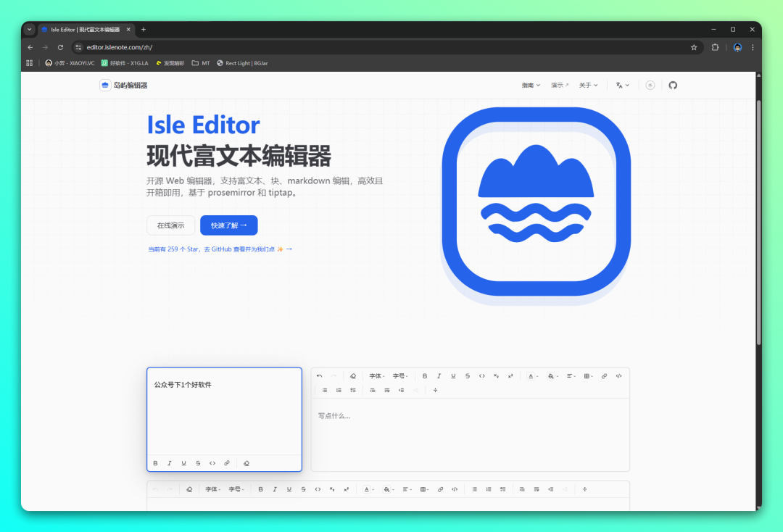Expand the 指南 navigation menu
The width and height of the screenshot is (783, 532).
[x=531, y=86]
